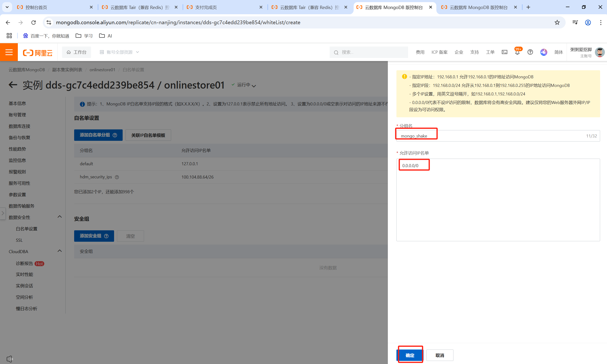Expand the 账号全部资源 dropdown
This screenshot has height=364, width=607.
(119, 52)
